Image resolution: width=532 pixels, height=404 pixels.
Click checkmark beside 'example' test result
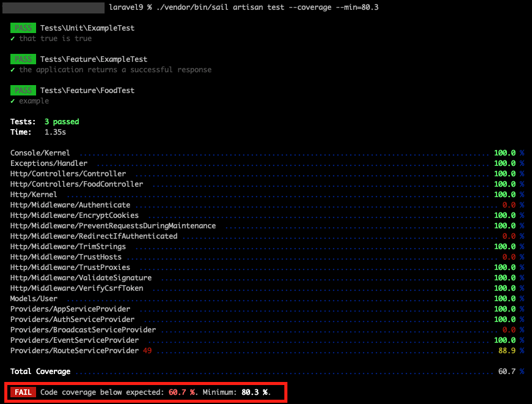(x=13, y=101)
